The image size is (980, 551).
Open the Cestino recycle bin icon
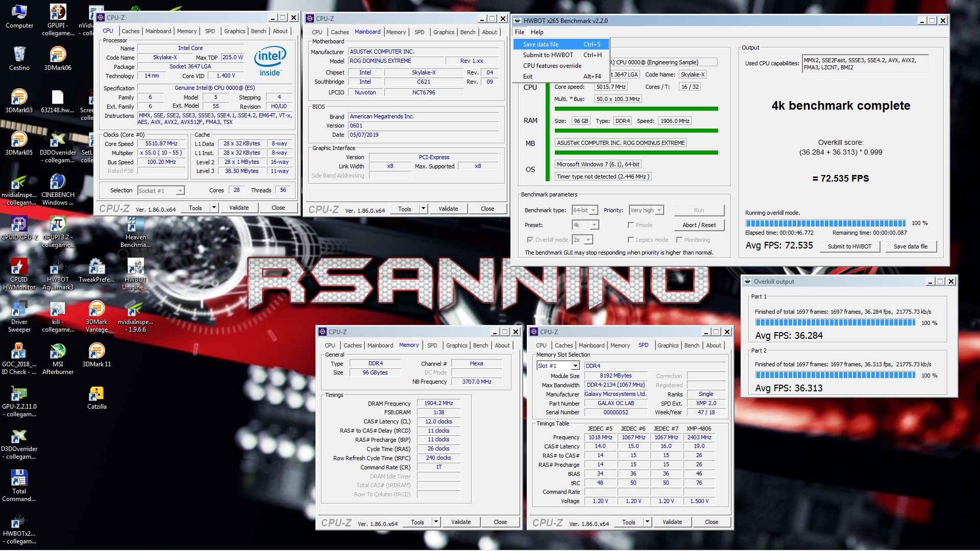pos(19,58)
